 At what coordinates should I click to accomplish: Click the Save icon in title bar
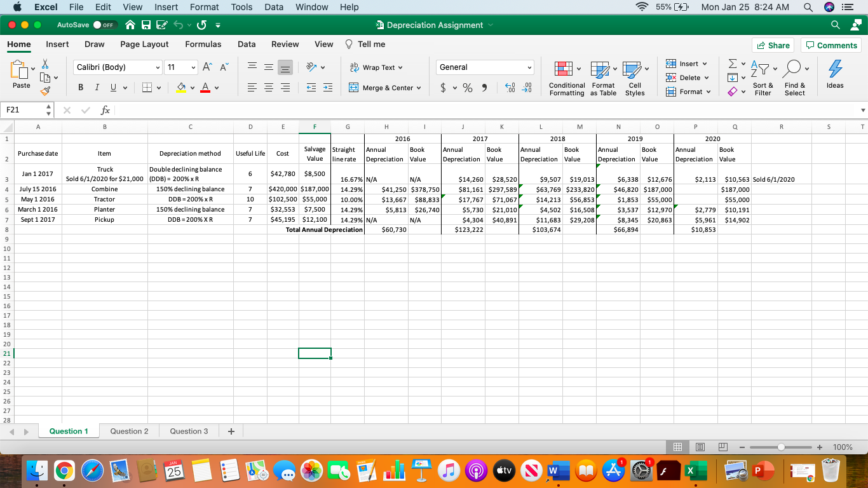[146, 25]
